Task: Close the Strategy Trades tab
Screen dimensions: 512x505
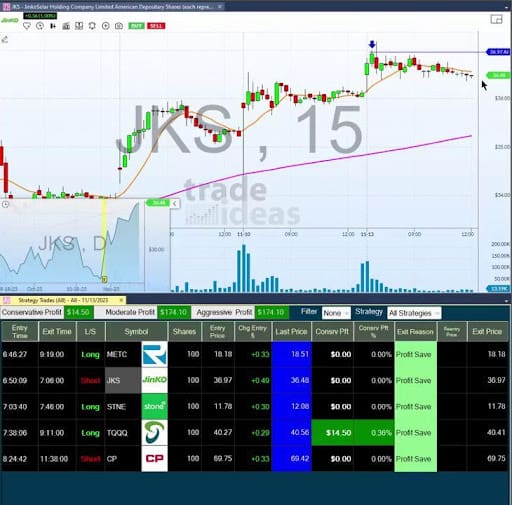Action: (121, 300)
